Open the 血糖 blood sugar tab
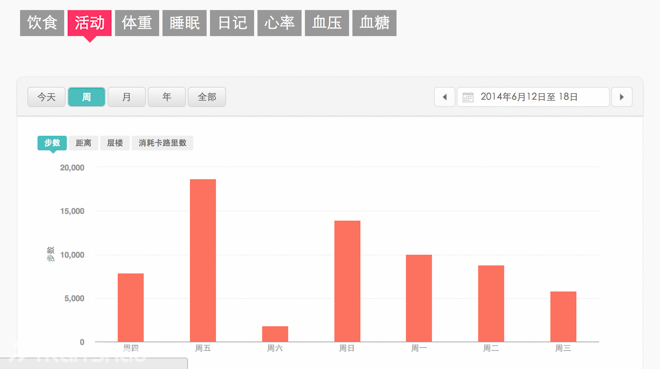Viewport: 660px width, 369px height. [375, 23]
